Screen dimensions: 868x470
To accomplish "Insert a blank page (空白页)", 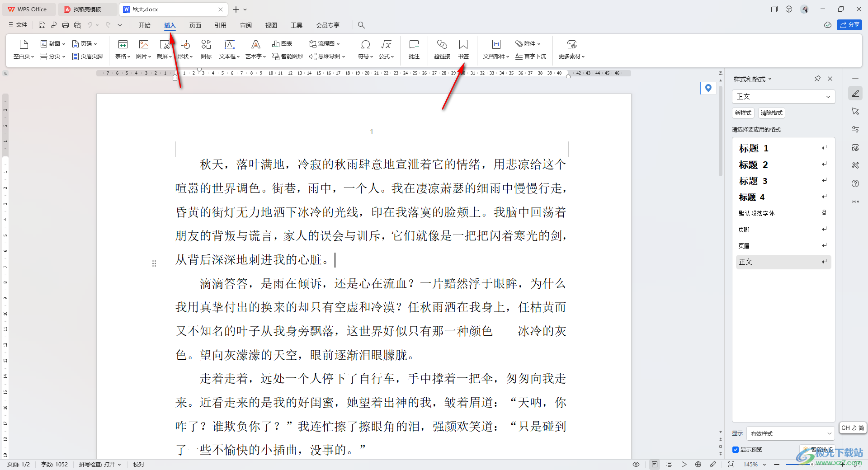I will [x=24, y=49].
